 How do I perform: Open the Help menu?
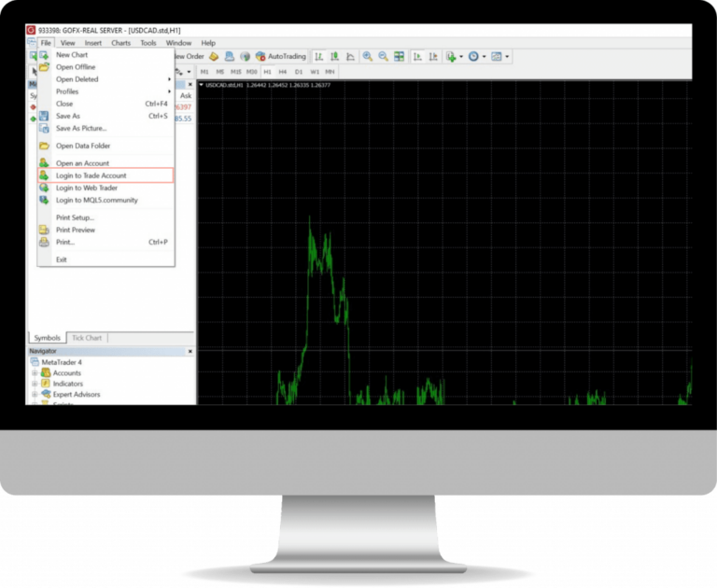click(x=208, y=43)
